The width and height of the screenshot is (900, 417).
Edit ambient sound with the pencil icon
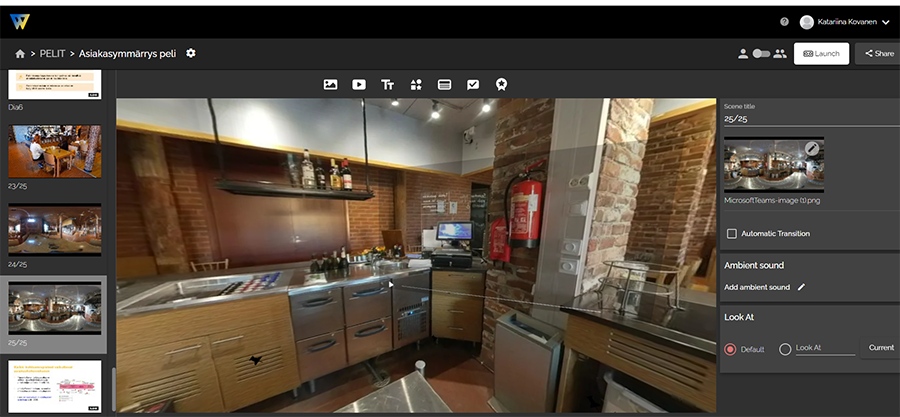(801, 287)
